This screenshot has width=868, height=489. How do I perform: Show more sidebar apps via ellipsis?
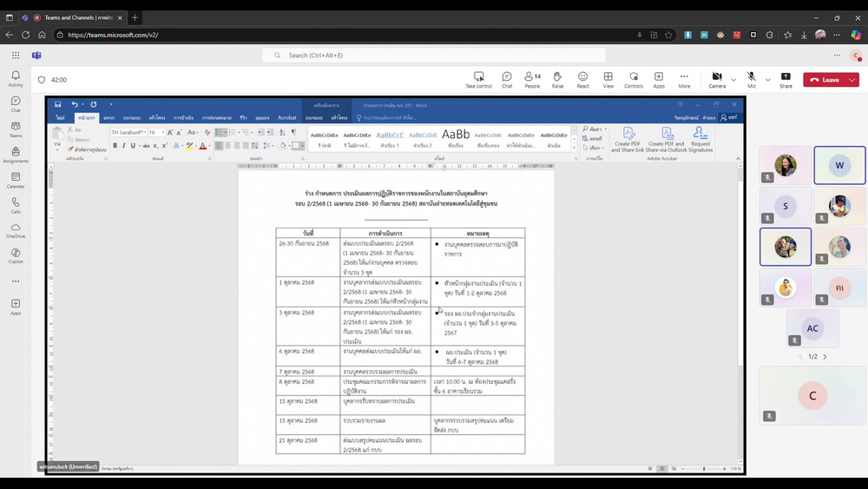point(16,281)
